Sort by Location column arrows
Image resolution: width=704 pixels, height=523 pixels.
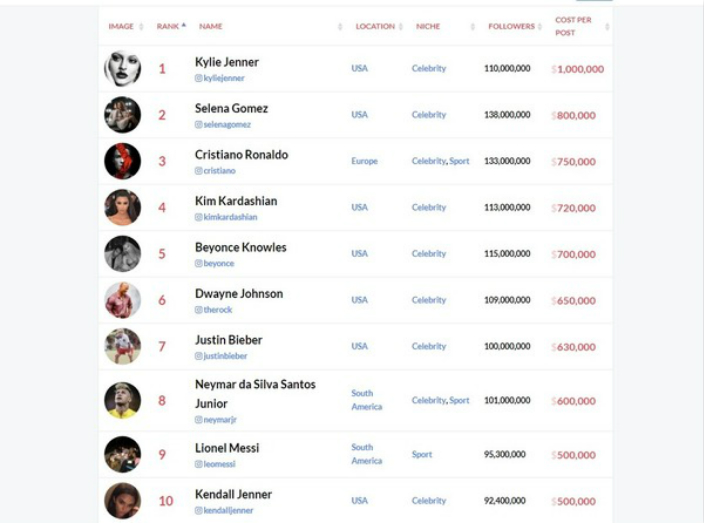(x=400, y=26)
